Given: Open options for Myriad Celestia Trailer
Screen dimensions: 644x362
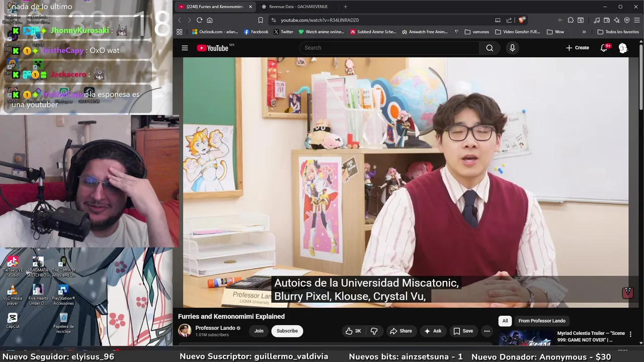Looking at the screenshot, I should [x=630, y=334].
